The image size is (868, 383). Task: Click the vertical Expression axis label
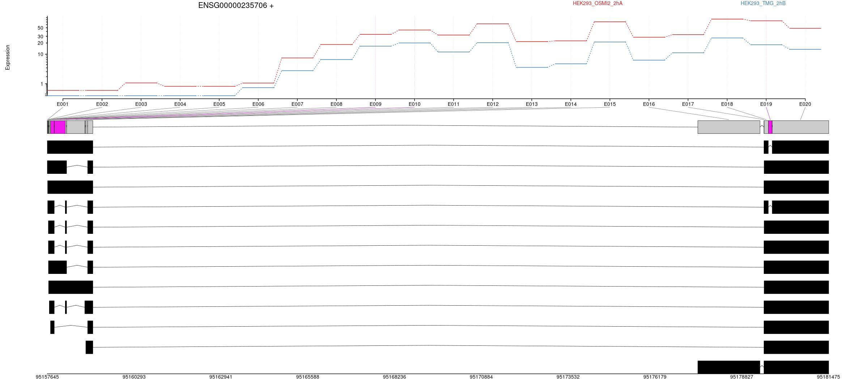click(8, 57)
